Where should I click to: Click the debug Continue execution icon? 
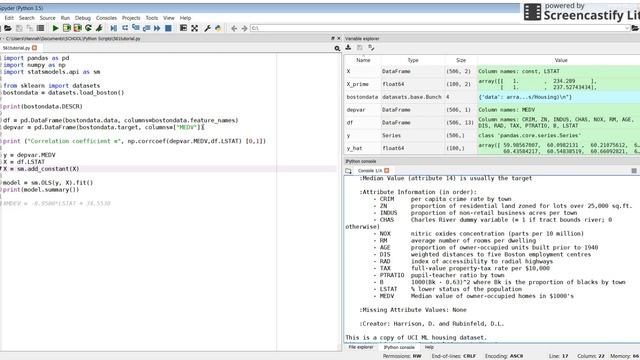(157, 28)
